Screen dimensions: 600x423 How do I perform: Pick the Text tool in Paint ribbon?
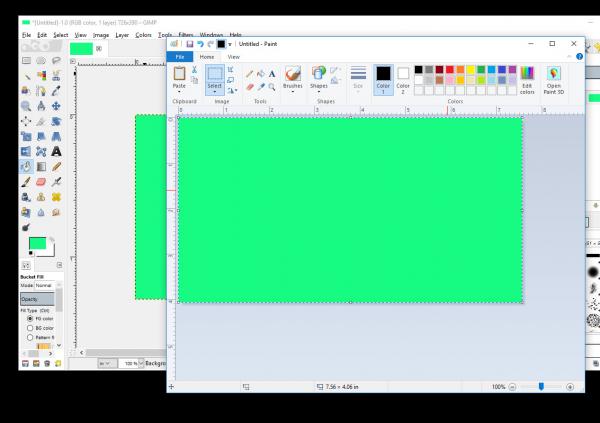[x=272, y=74]
